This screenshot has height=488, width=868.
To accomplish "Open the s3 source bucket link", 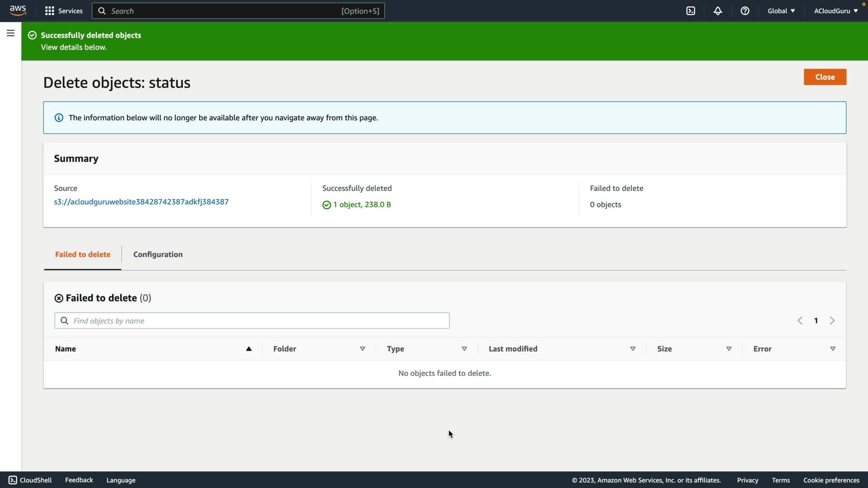I will pos(141,202).
